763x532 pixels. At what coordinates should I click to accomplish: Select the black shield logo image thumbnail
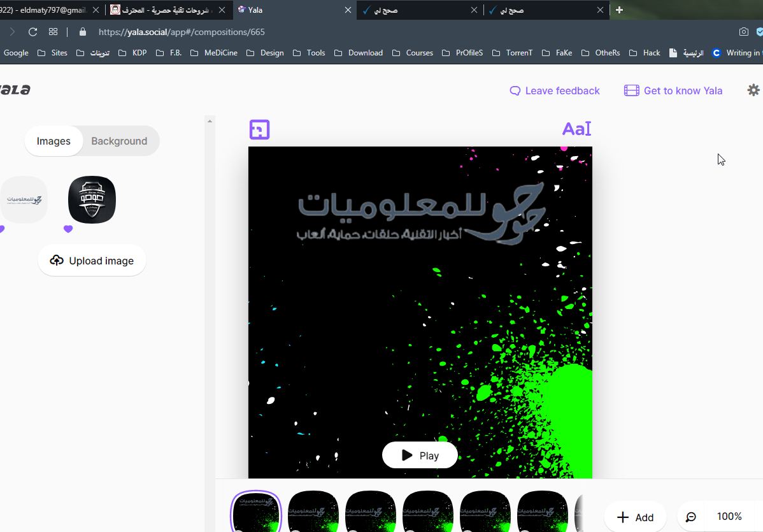click(x=92, y=199)
